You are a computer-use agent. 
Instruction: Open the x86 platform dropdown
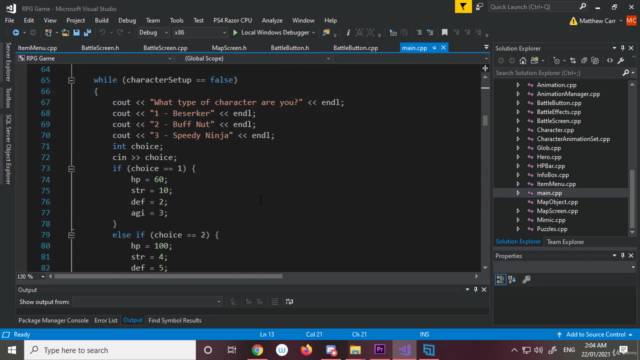[x=200, y=33]
